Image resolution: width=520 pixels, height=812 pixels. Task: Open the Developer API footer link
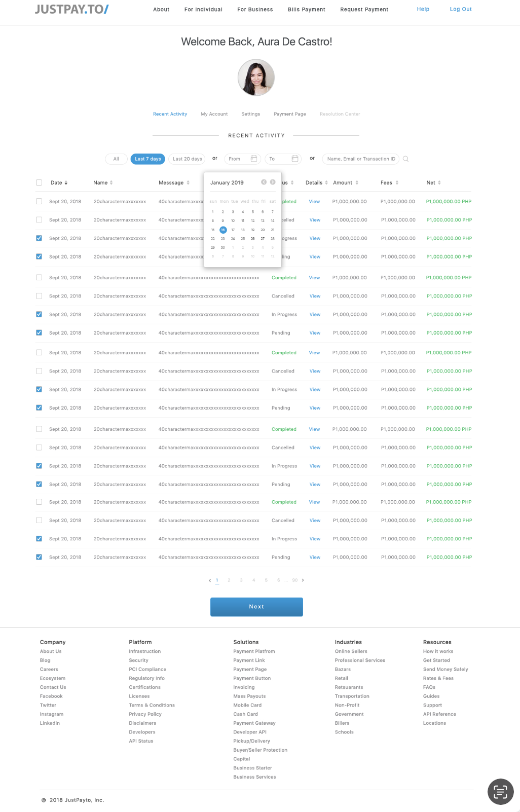point(250,732)
